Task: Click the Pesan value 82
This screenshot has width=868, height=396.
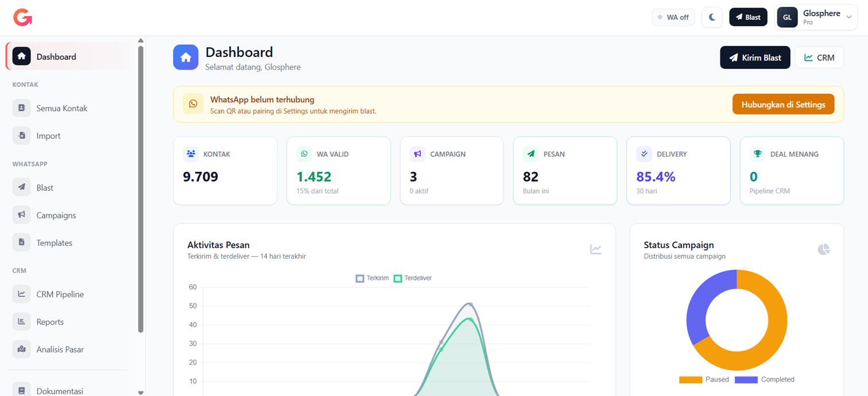Action: click(530, 177)
